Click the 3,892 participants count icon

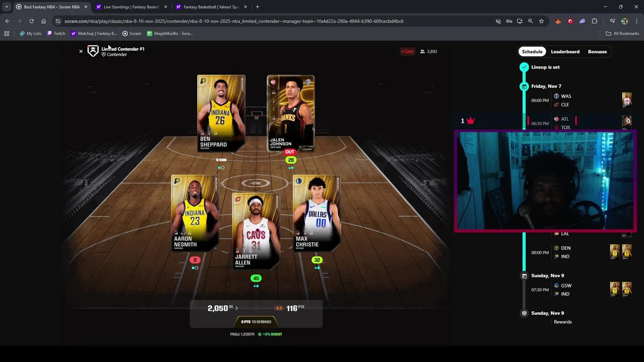point(423,51)
